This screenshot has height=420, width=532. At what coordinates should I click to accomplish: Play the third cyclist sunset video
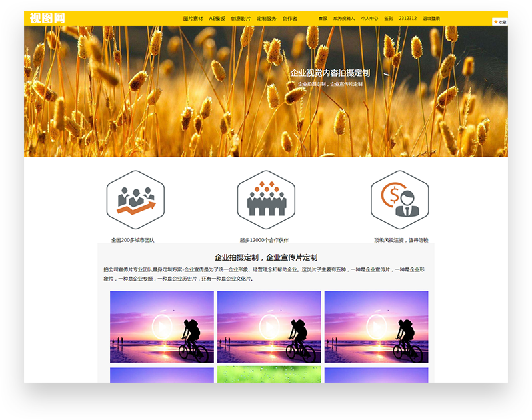[376, 327]
